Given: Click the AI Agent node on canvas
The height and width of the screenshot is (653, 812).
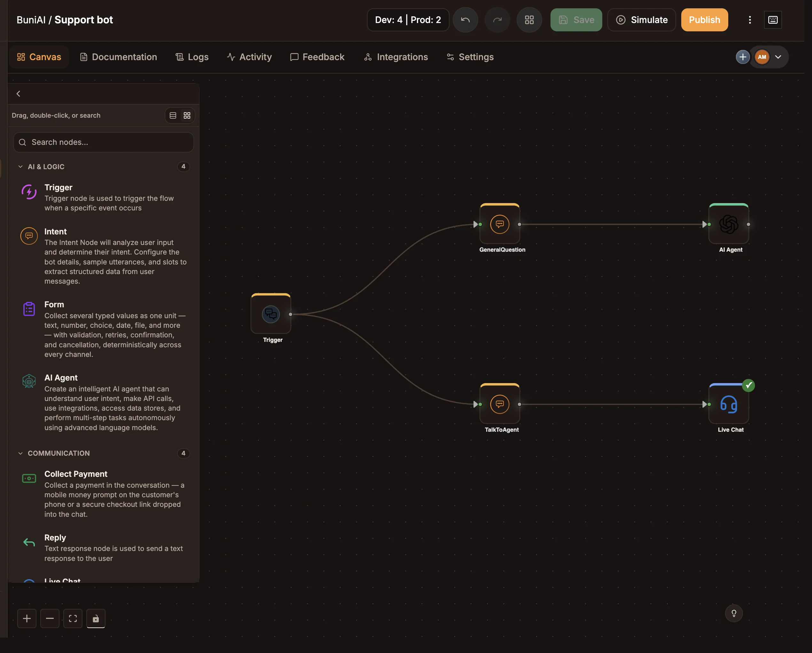Looking at the screenshot, I should pyautogui.click(x=729, y=224).
